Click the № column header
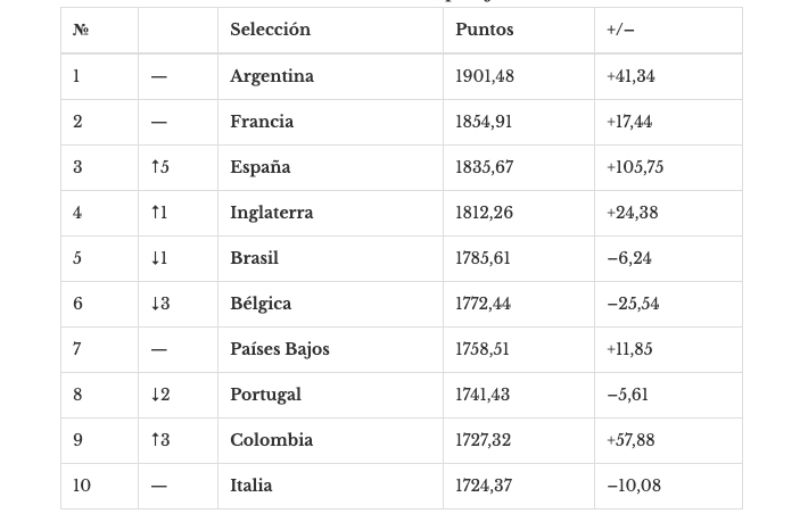This screenshot has width=800, height=522. (81, 30)
